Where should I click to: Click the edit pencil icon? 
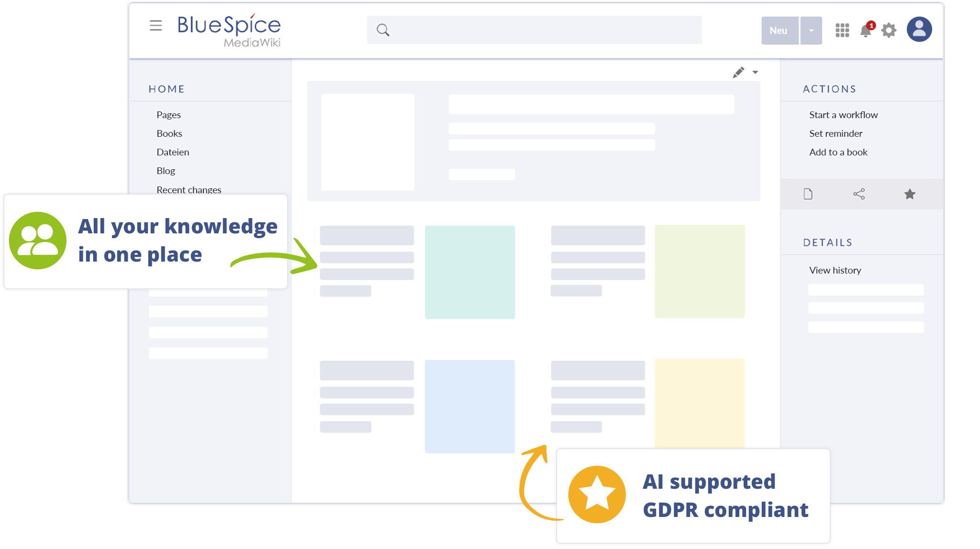coord(738,72)
